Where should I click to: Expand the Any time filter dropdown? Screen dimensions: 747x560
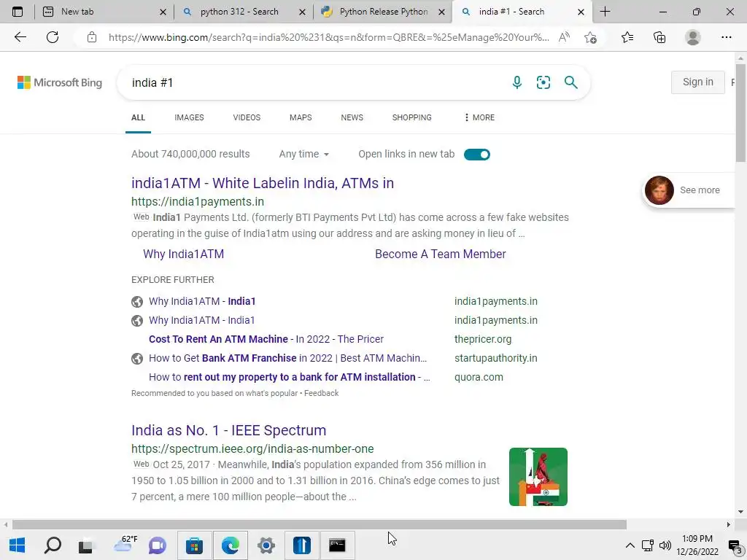point(304,154)
